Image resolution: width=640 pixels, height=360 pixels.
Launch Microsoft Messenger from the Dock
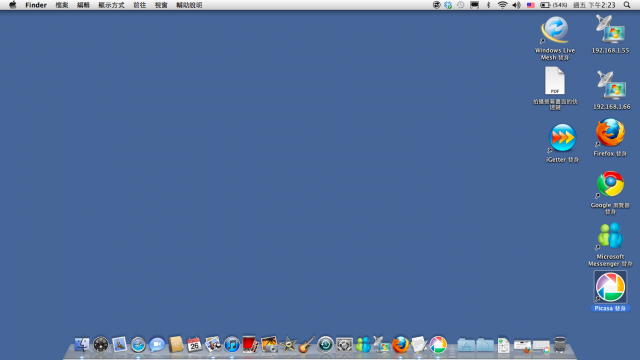(363, 344)
